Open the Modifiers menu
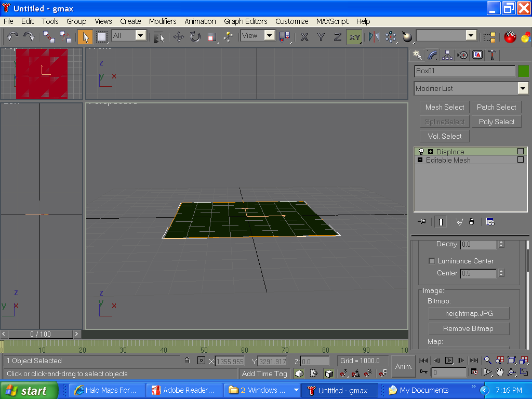Screen dimensions: 532x399 coord(163,21)
